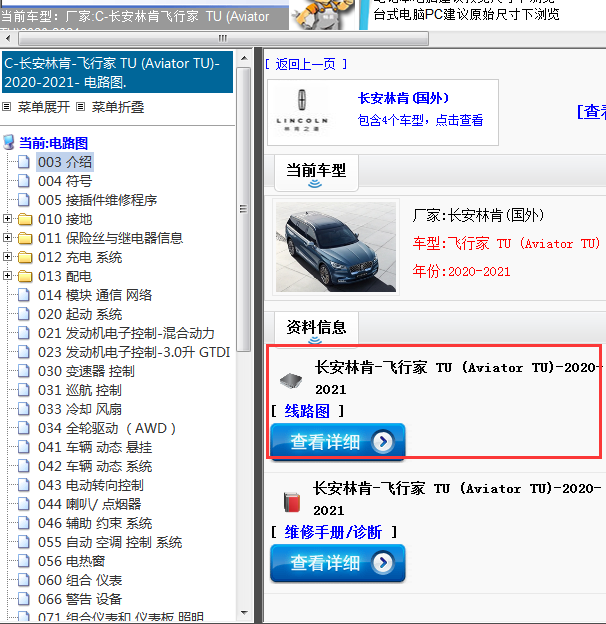This screenshot has width=606, height=624.
Task: Click the page icon for 055 自动 空调 控制 系统
Action: [24, 542]
